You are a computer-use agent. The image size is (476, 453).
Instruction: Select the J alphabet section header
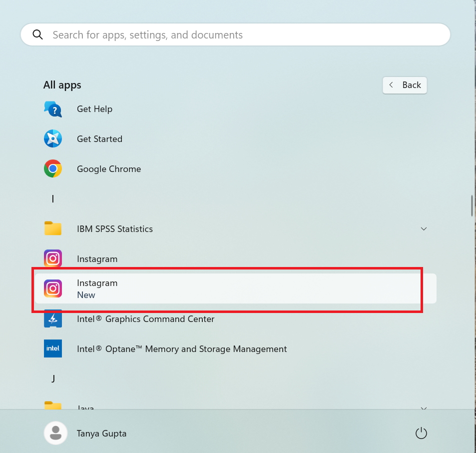pyautogui.click(x=53, y=378)
